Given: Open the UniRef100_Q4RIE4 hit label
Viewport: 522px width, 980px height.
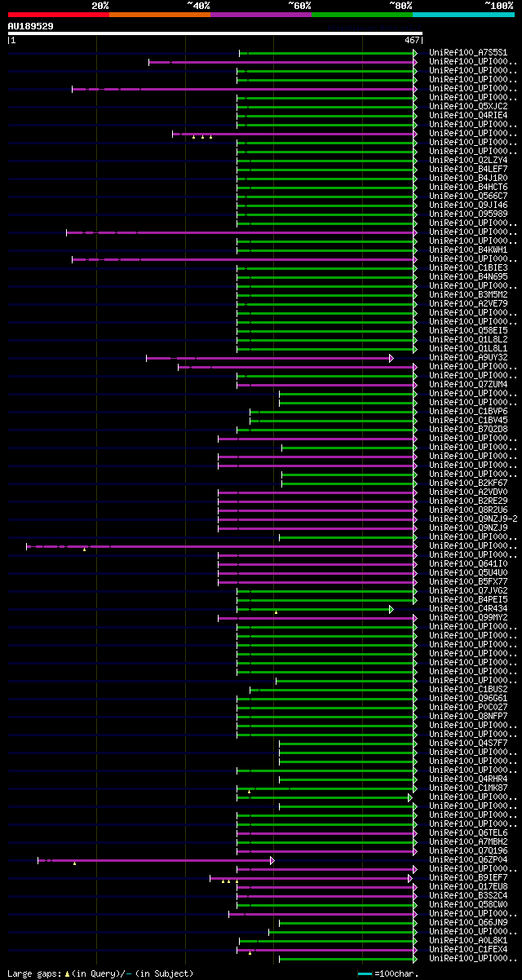Looking at the screenshot, I should (468, 115).
